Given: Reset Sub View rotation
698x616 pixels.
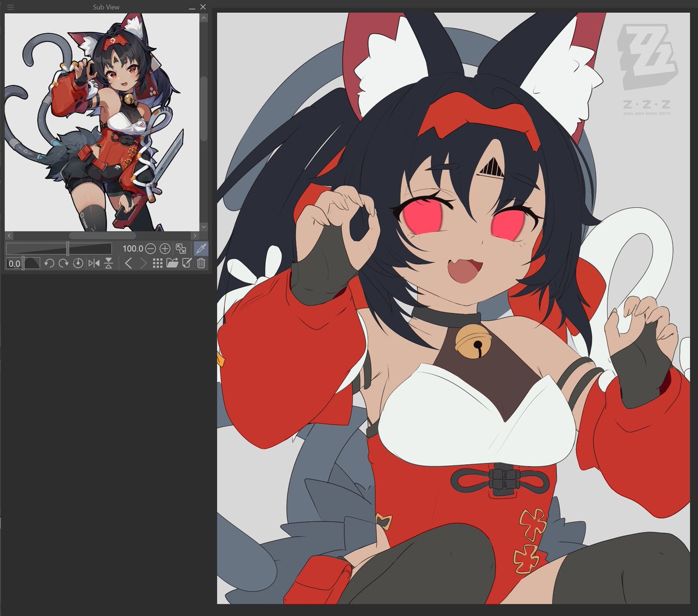Looking at the screenshot, I should 79,264.
